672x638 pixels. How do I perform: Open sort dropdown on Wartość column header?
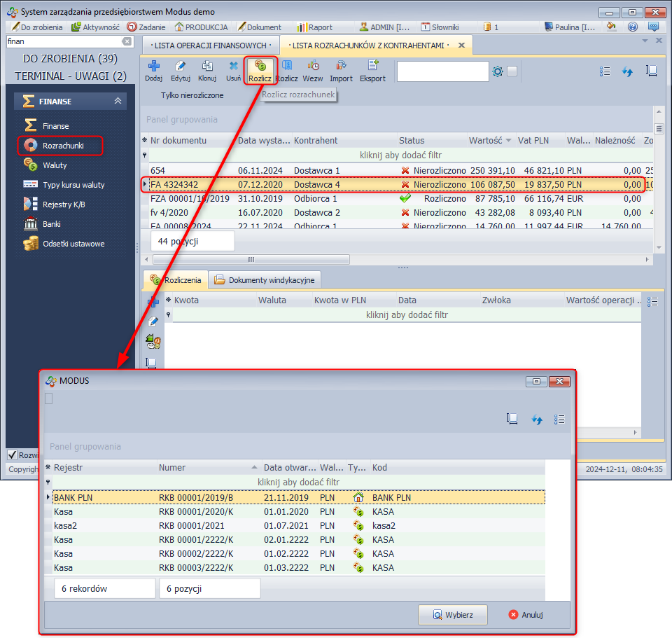(508, 141)
